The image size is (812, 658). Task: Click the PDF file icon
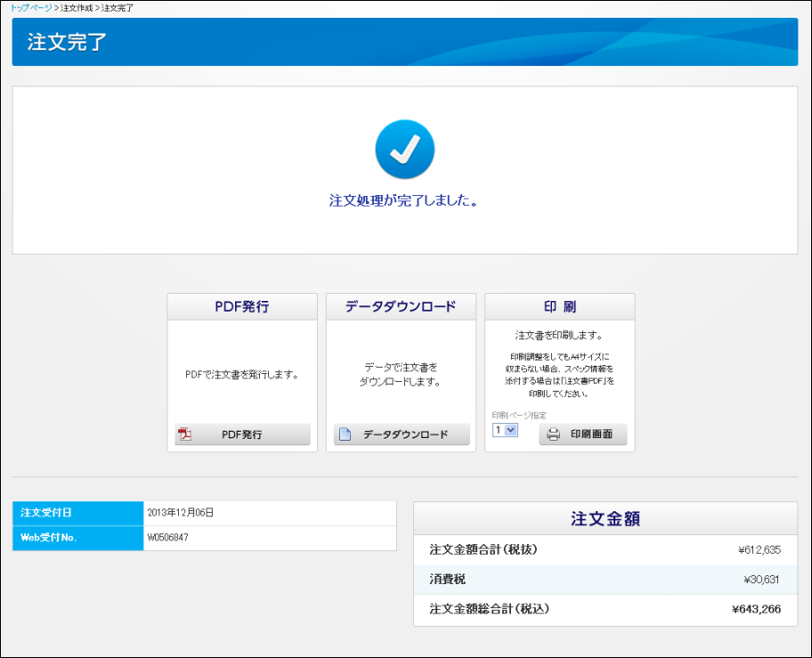pos(185,435)
